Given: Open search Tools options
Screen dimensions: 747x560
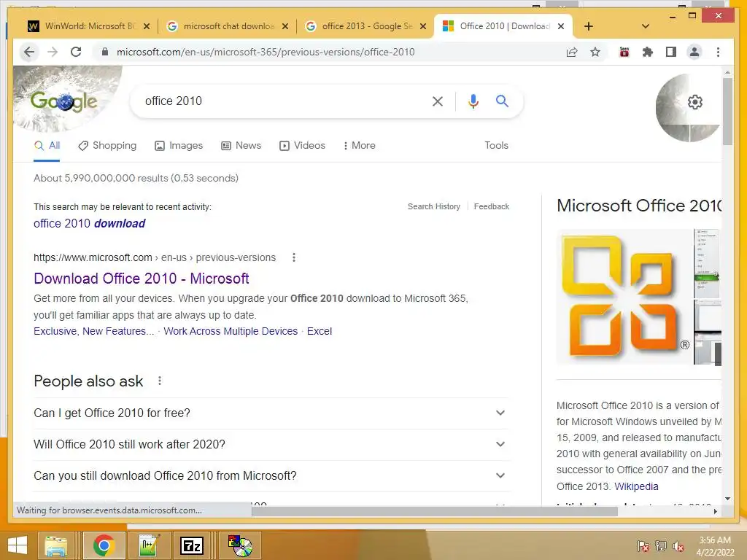Looking at the screenshot, I should (x=496, y=145).
